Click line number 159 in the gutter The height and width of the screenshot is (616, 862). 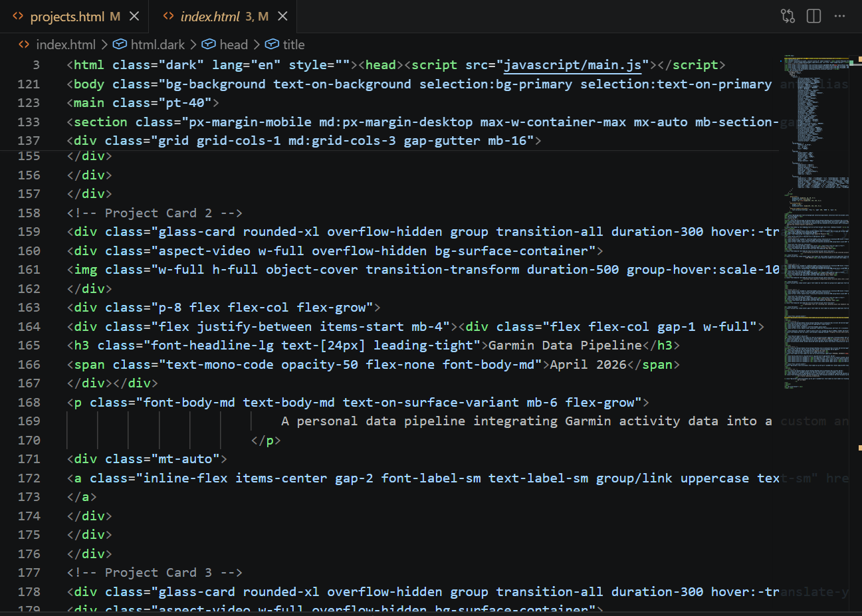pyautogui.click(x=29, y=232)
